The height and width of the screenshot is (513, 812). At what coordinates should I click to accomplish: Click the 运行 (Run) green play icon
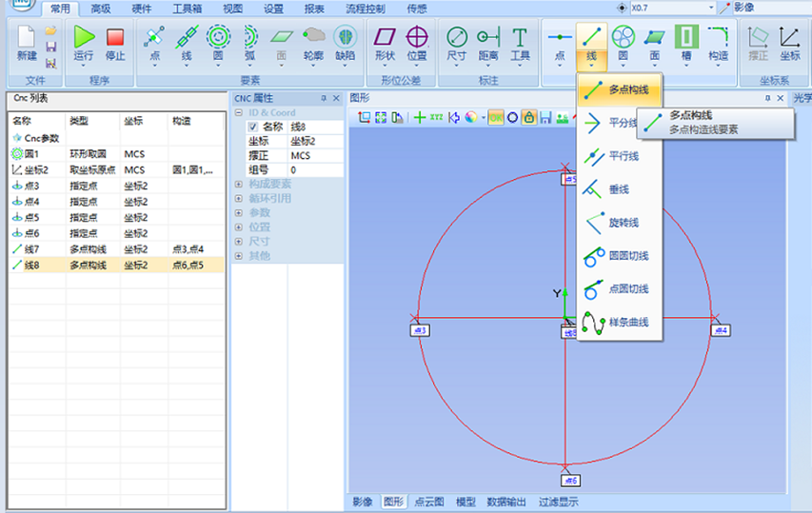click(x=85, y=38)
